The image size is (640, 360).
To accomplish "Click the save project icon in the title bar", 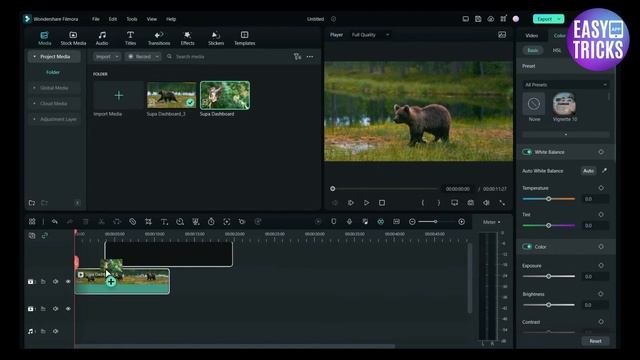I will pyautogui.click(x=478, y=19).
